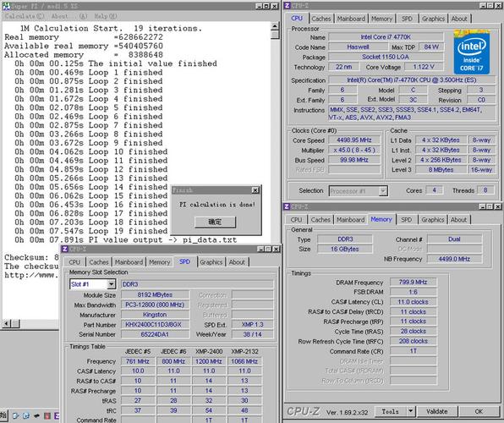The image size is (504, 423).
Task: Click the CPU-Z icon in the SPD window title bar
Action: pyautogui.click(x=65, y=249)
